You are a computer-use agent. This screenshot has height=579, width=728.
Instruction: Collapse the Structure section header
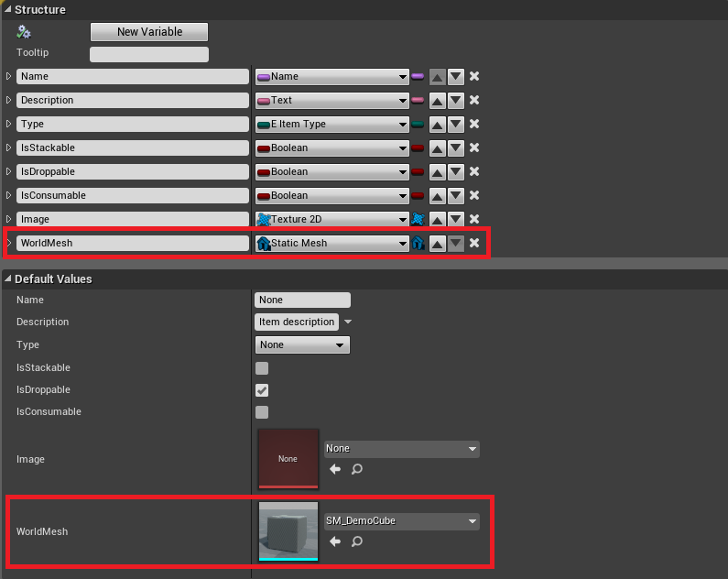click(8, 9)
